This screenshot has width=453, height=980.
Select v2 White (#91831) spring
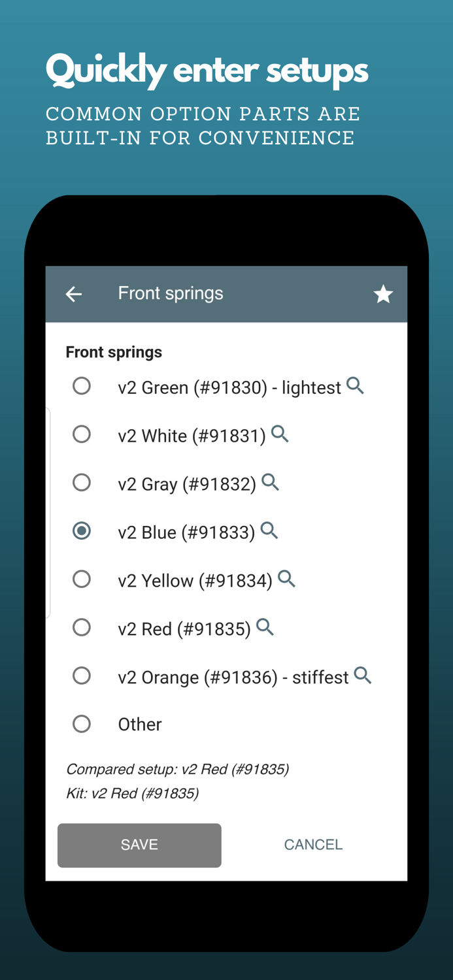[82, 434]
